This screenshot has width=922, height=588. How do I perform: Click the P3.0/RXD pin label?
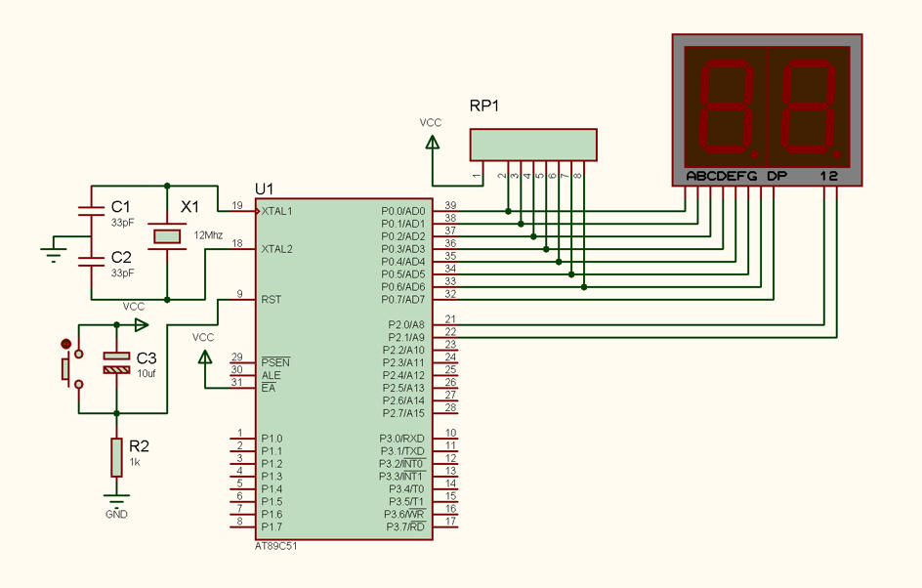pyautogui.click(x=401, y=439)
